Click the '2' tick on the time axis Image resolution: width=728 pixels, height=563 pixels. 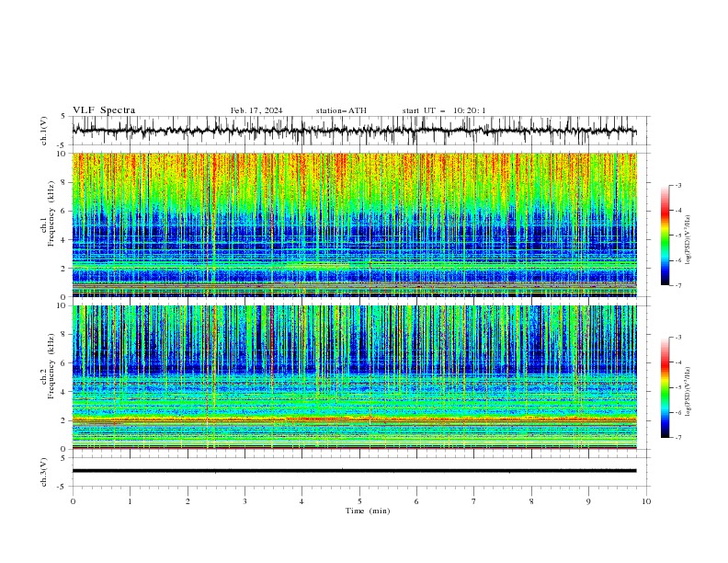(x=188, y=501)
